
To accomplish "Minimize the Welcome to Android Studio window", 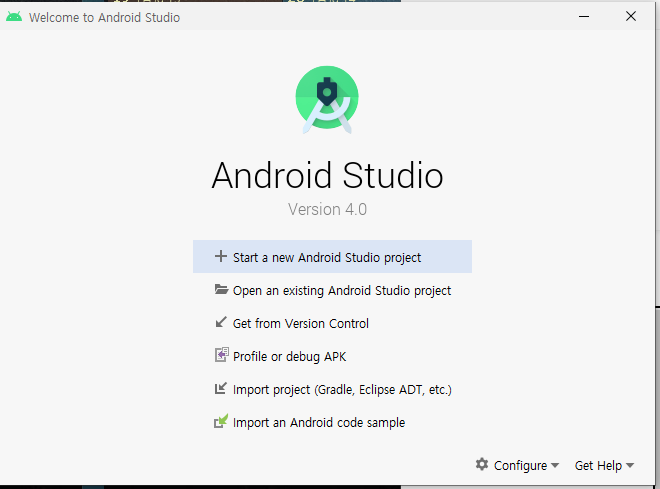I will point(584,16).
